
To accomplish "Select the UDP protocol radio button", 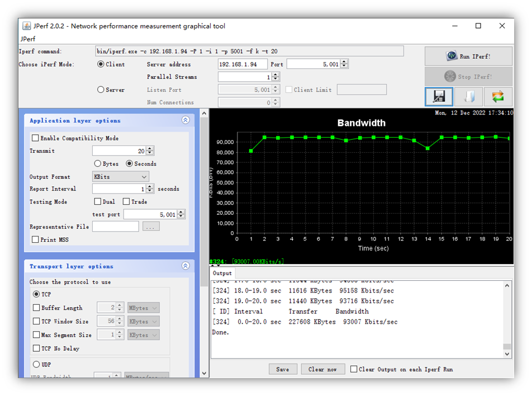I will click(x=36, y=365).
